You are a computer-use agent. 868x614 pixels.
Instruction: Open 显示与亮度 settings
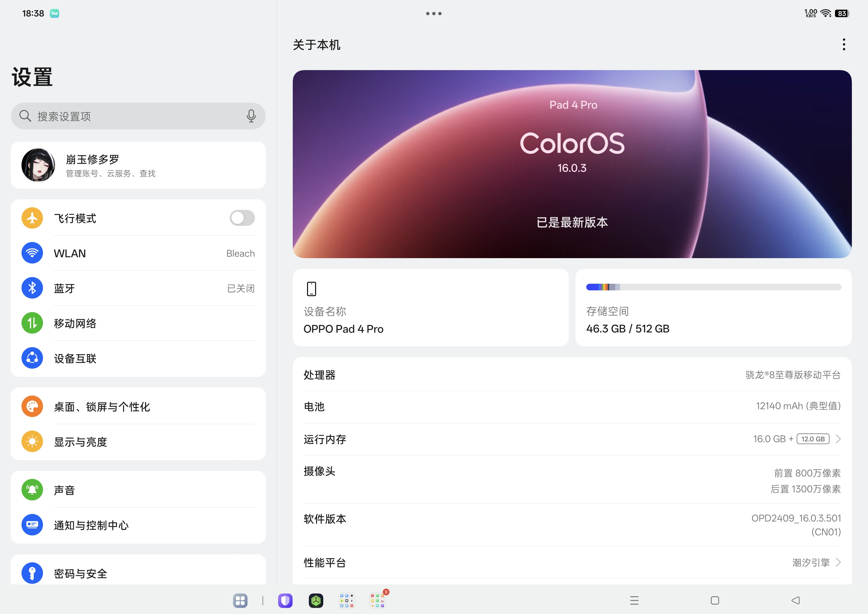pyautogui.click(x=138, y=442)
